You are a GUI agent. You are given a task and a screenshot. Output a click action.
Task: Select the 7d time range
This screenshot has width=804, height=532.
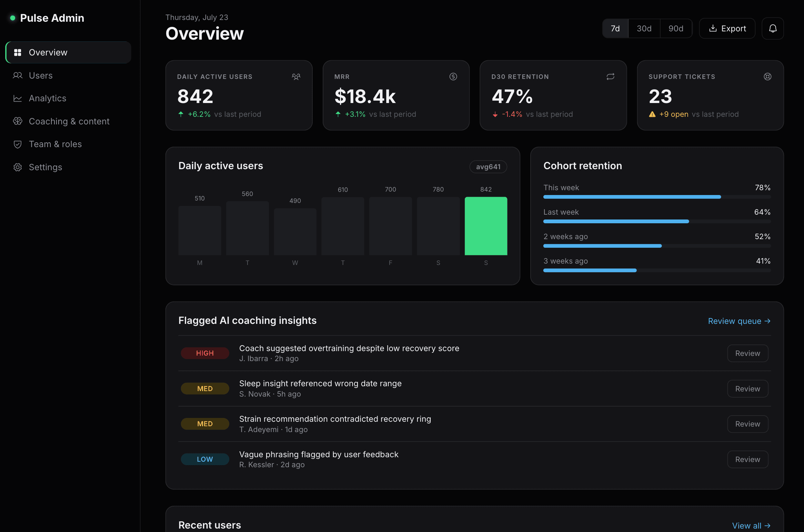point(615,29)
